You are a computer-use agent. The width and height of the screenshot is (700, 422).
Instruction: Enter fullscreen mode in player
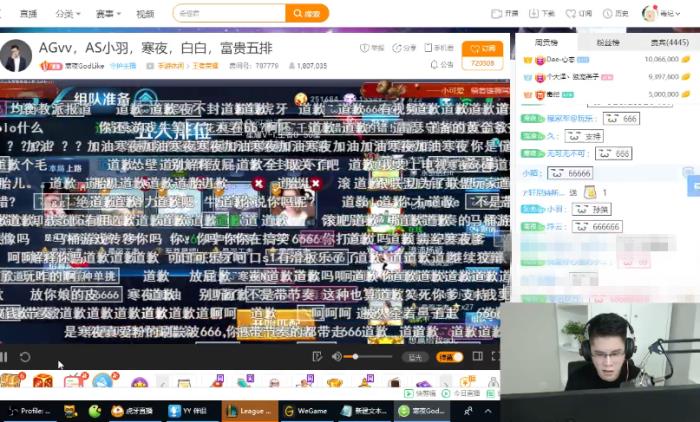click(493, 356)
